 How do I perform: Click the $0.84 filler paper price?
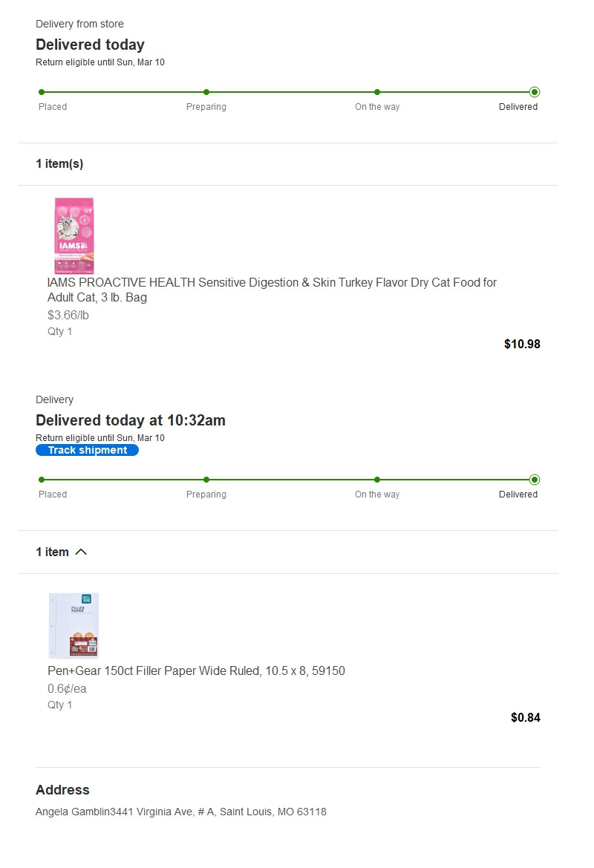[x=525, y=717]
